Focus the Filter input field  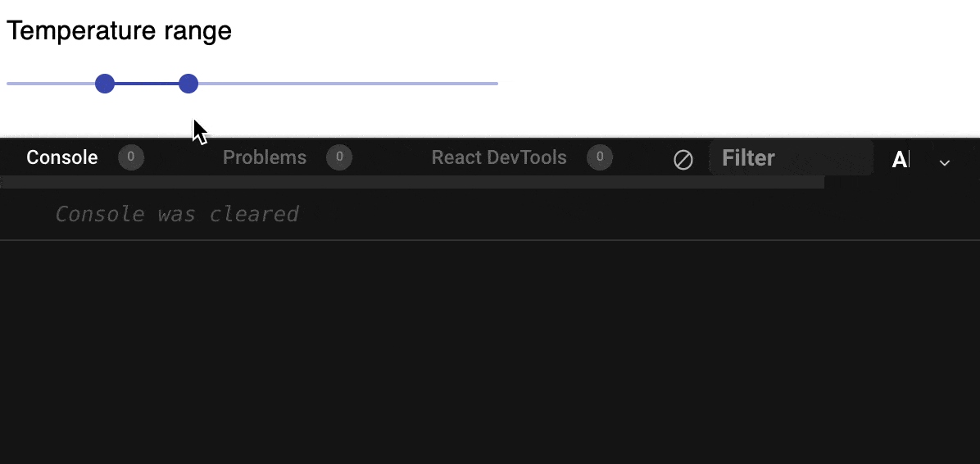[791, 157]
